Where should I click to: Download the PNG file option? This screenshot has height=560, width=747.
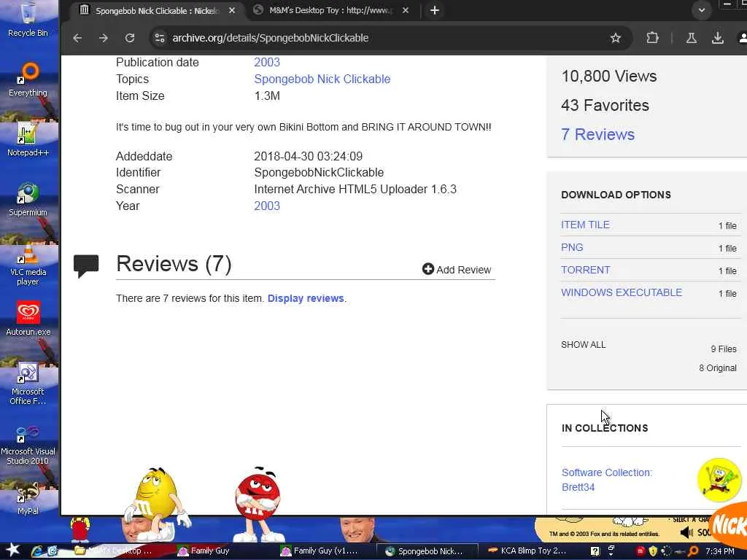coord(572,247)
